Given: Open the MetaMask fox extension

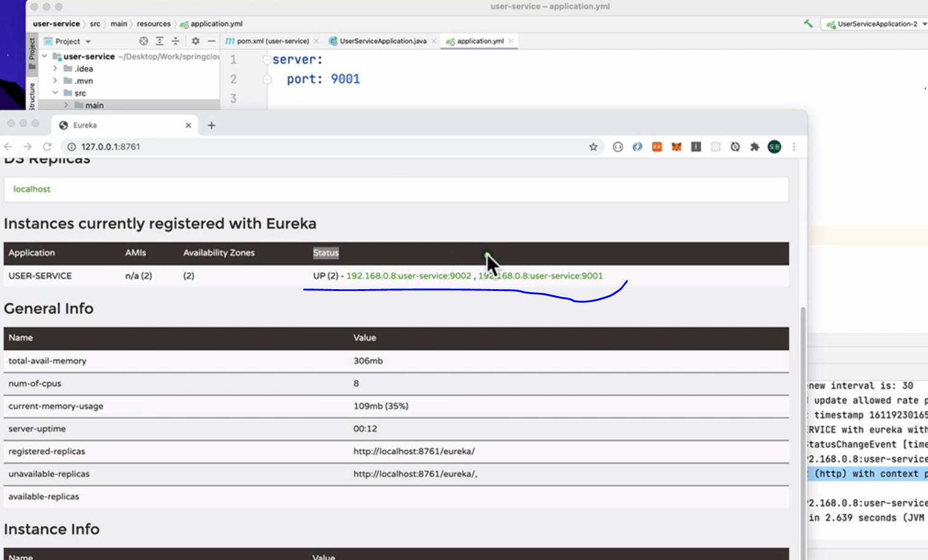Looking at the screenshot, I should coord(677,147).
